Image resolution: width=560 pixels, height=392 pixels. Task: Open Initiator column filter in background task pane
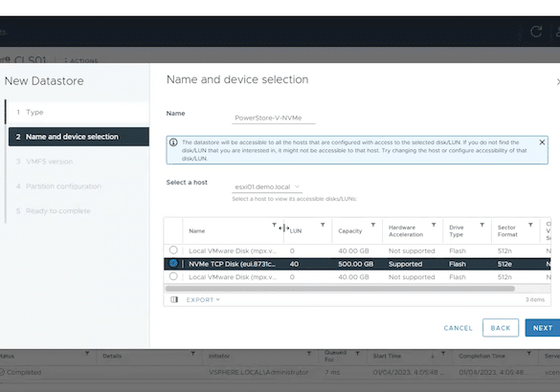[x=309, y=354]
